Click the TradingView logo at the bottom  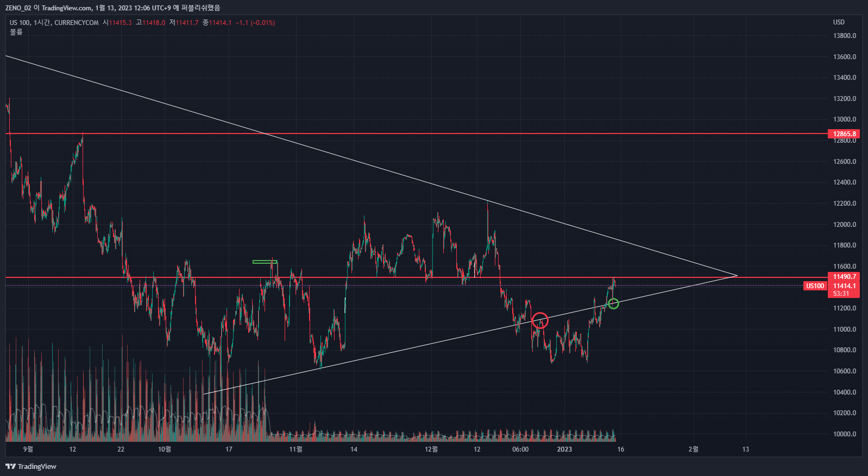click(x=31, y=466)
